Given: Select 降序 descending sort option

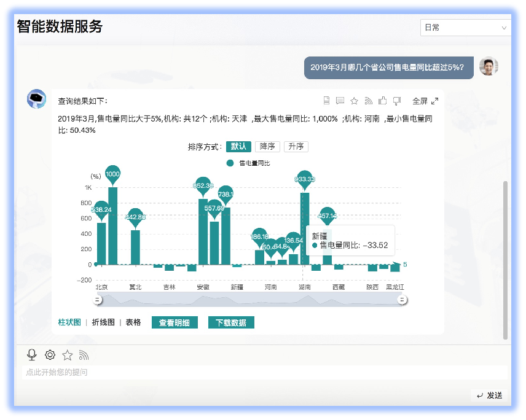Looking at the screenshot, I should (x=267, y=147).
